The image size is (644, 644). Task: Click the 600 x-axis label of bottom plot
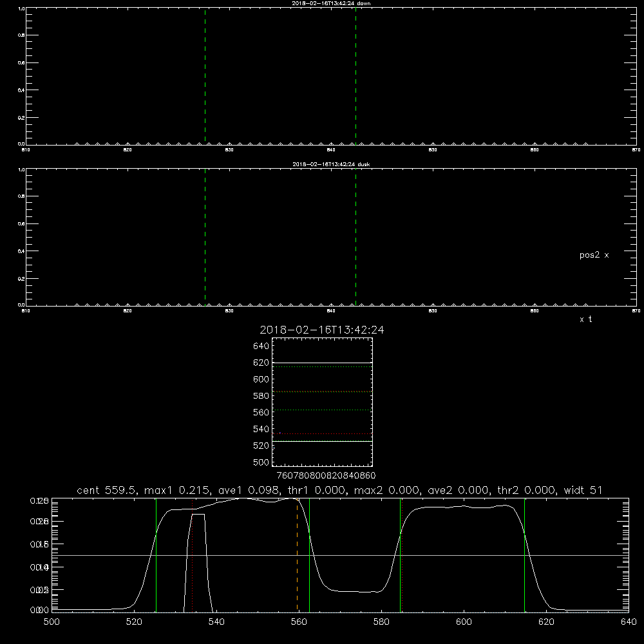click(464, 622)
